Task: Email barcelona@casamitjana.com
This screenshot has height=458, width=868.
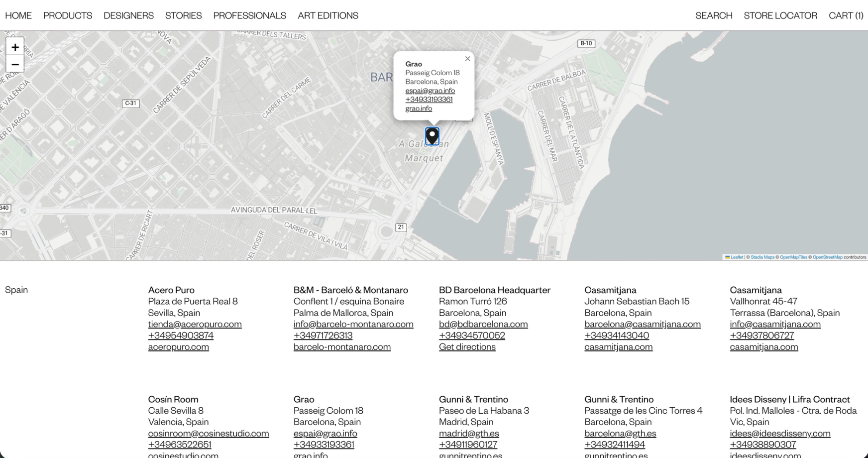Action: coord(643,324)
